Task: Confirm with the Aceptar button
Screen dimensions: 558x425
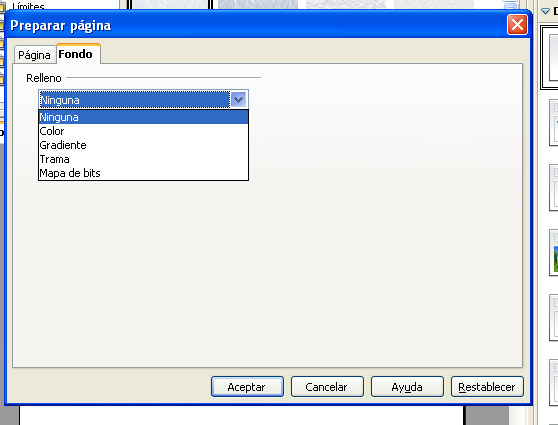Action: [x=247, y=387]
